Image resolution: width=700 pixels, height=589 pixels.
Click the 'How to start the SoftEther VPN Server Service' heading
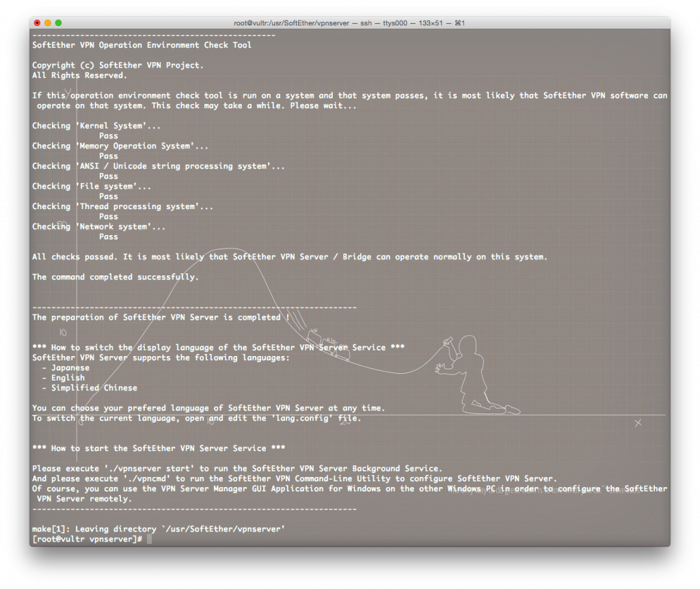[159, 448]
